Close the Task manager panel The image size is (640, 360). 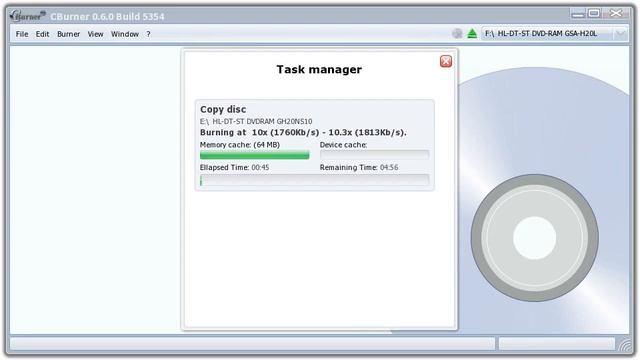coord(446,61)
